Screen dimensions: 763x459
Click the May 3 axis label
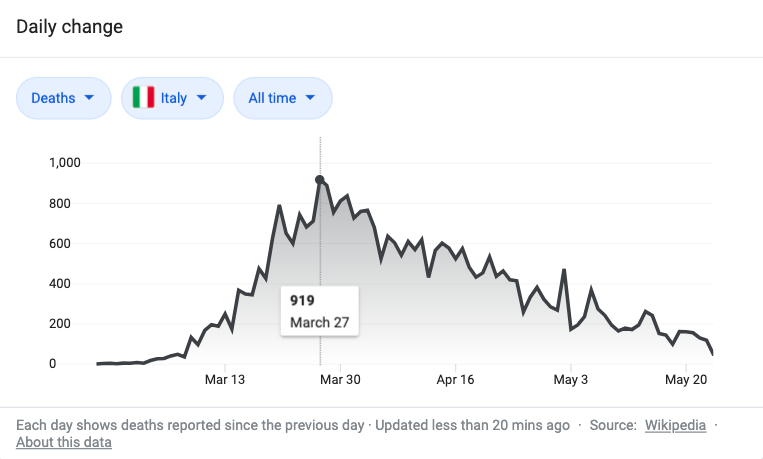tap(571, 380)
